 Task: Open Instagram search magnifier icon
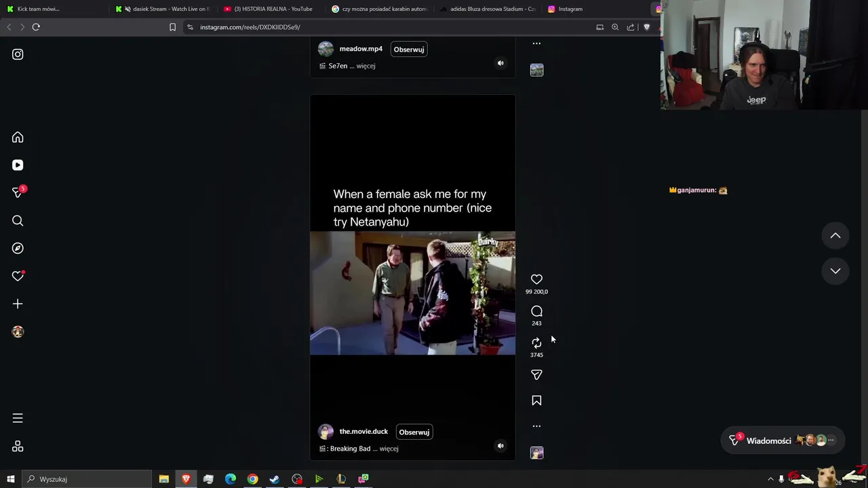pos(18,221)
